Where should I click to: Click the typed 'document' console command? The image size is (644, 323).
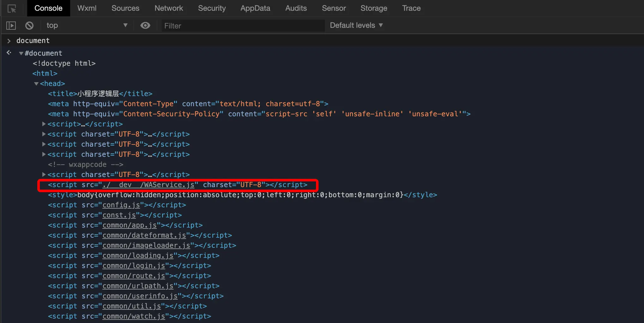[33, 41]
